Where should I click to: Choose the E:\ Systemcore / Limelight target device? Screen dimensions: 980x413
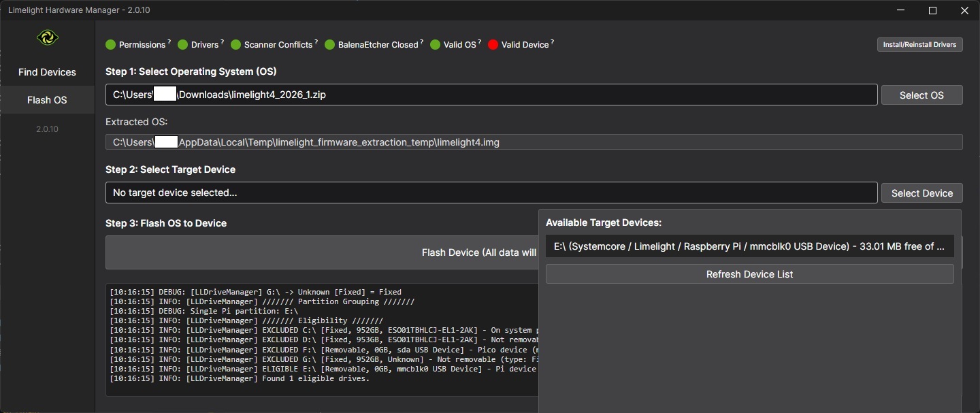(749, 246)
